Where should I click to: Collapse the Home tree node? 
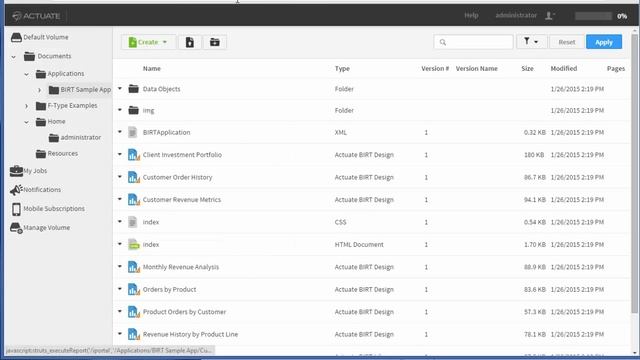(27, 122)
